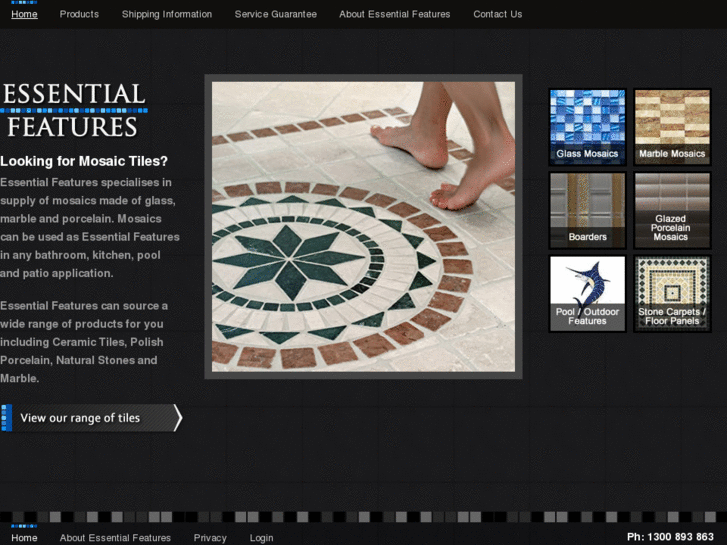
Task: Click the Essential Features logo
Action: [74, 111]
